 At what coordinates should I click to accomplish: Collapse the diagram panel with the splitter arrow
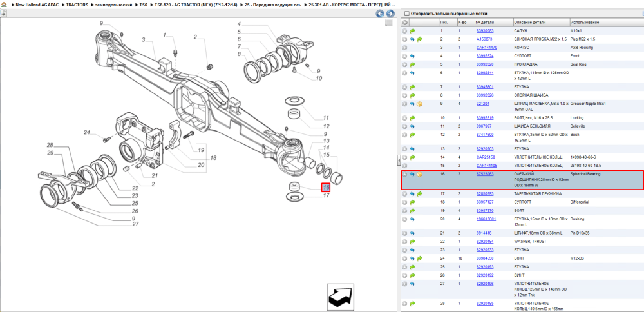click(399, 161)
